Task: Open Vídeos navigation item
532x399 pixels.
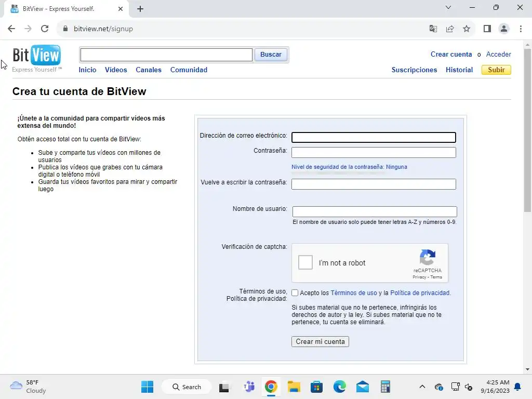Action: click(x=116, y=70)
